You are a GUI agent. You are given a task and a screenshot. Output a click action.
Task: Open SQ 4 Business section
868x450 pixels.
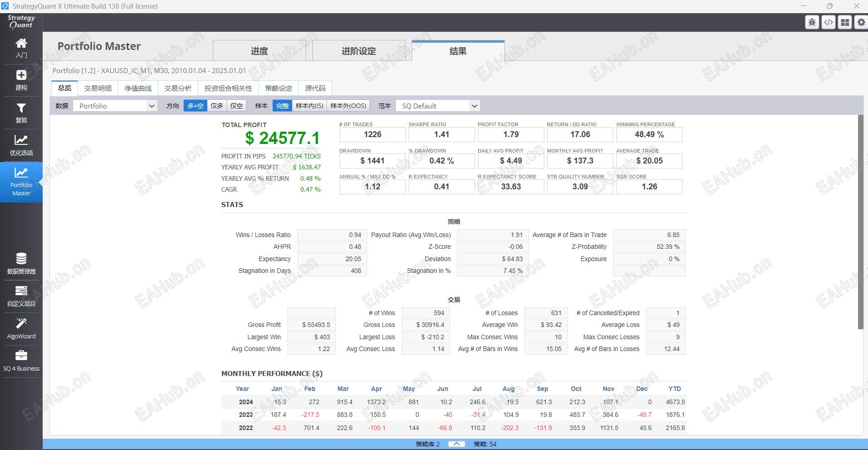[x=21, y=361]
